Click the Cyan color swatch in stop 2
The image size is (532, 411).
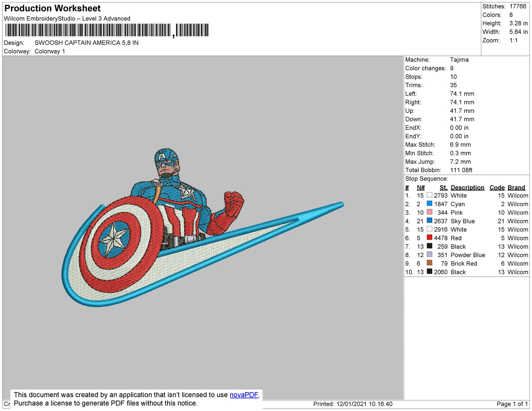pyautogui.click(x=429, y=203)
